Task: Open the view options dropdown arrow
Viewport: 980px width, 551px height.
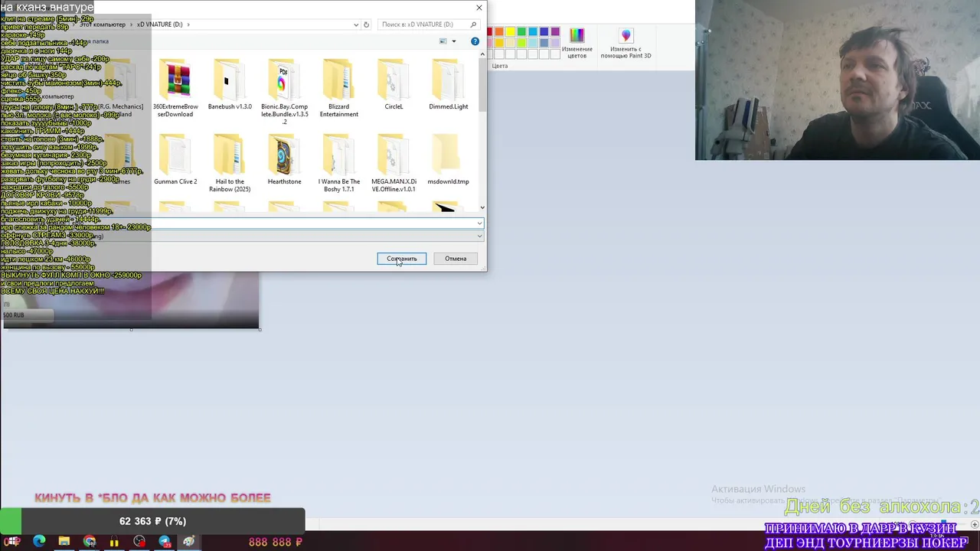Action: [453, 41]
